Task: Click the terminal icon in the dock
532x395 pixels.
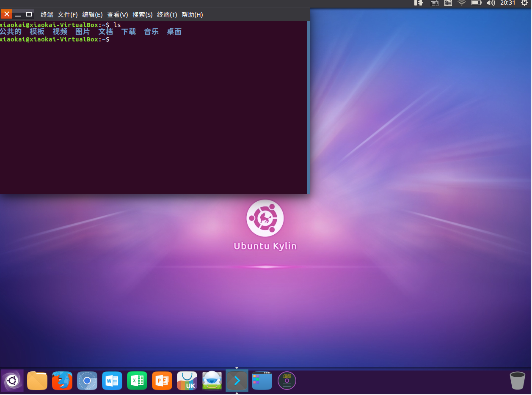Action: point(237,381)
